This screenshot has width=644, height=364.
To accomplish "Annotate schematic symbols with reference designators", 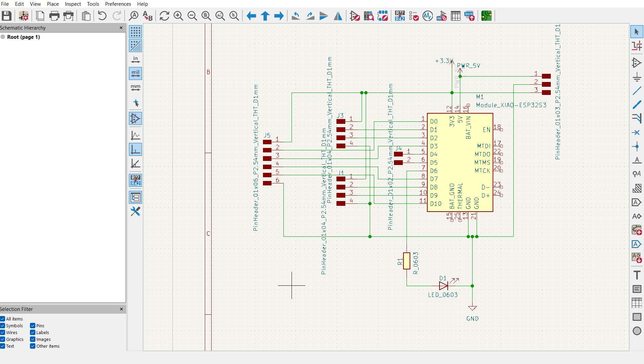I will coord(400,16).
